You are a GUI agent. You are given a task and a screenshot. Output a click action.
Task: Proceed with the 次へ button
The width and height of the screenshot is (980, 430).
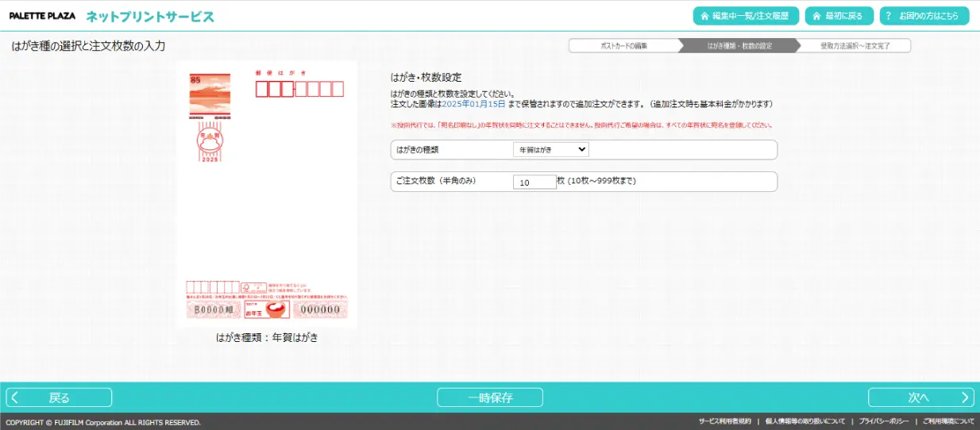coord(920,397)
